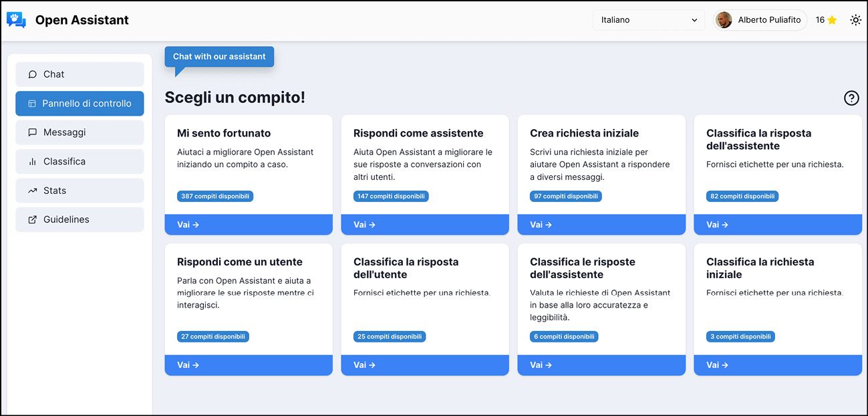
Task: Click the Classifica bar chart icon
Action: (32, 162)
